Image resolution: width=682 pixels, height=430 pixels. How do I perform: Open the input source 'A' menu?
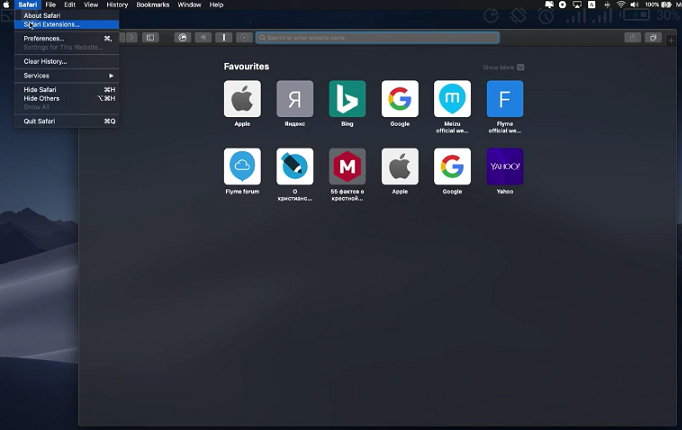(592, 5)
